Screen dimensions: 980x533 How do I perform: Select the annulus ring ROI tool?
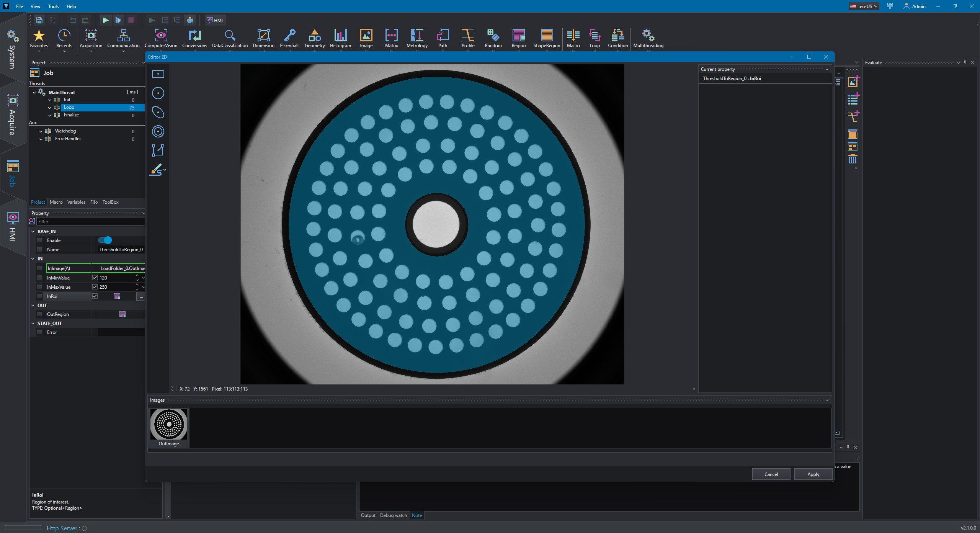158,131
